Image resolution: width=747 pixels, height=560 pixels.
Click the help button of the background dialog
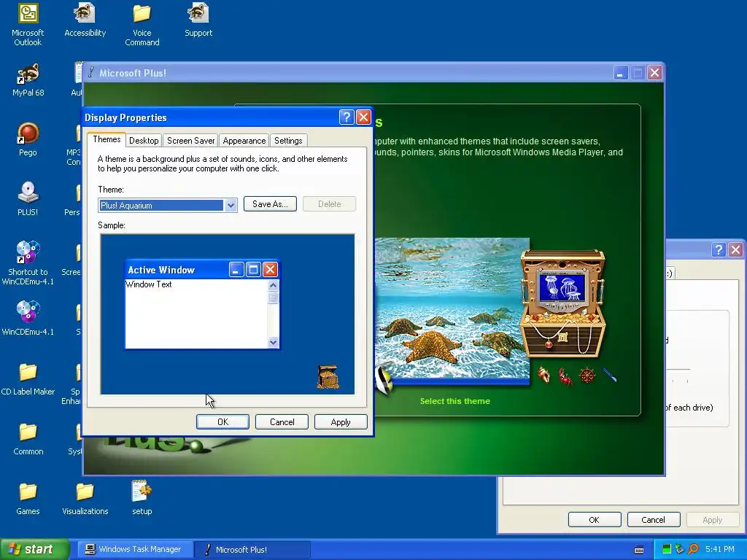(x=719, y=249)
